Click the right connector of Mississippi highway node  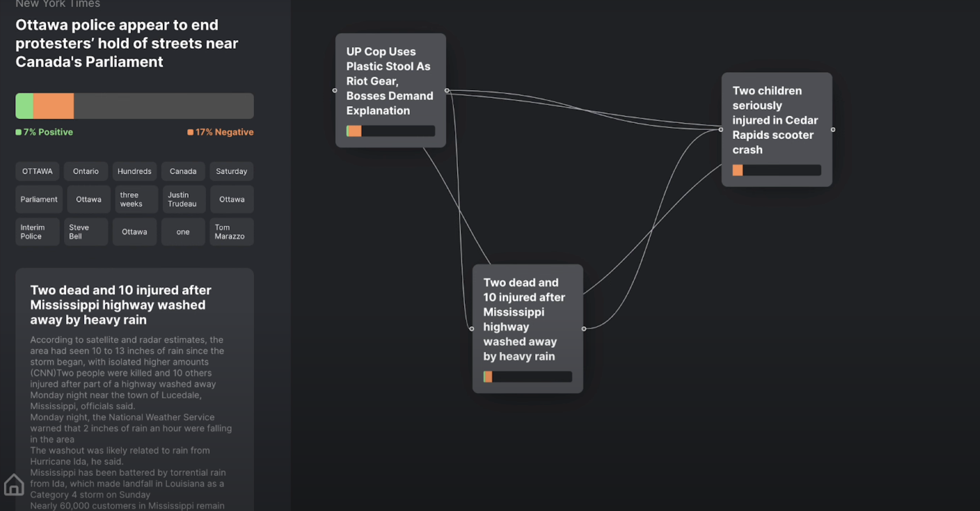pyautogui.click(x=584, y=329)
